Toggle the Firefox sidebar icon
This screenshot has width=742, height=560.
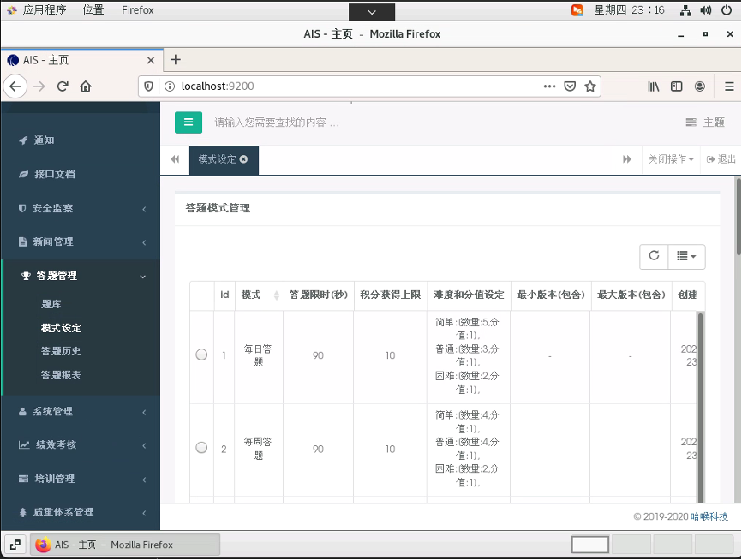coord(677,86)
